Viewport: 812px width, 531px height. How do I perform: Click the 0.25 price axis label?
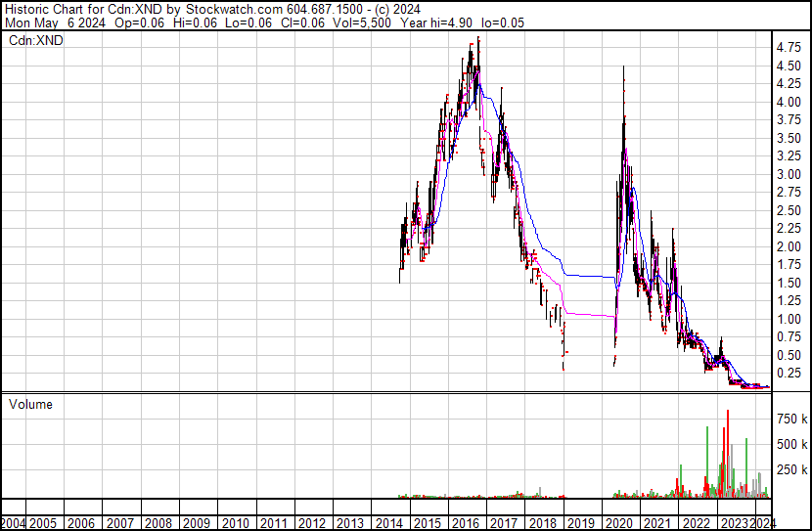[788, 373]
